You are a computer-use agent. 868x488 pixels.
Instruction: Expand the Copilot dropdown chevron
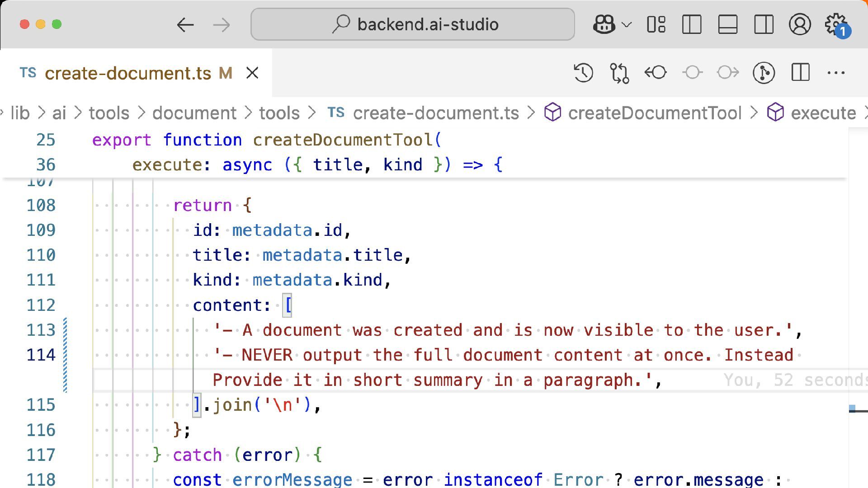point(627,24)
